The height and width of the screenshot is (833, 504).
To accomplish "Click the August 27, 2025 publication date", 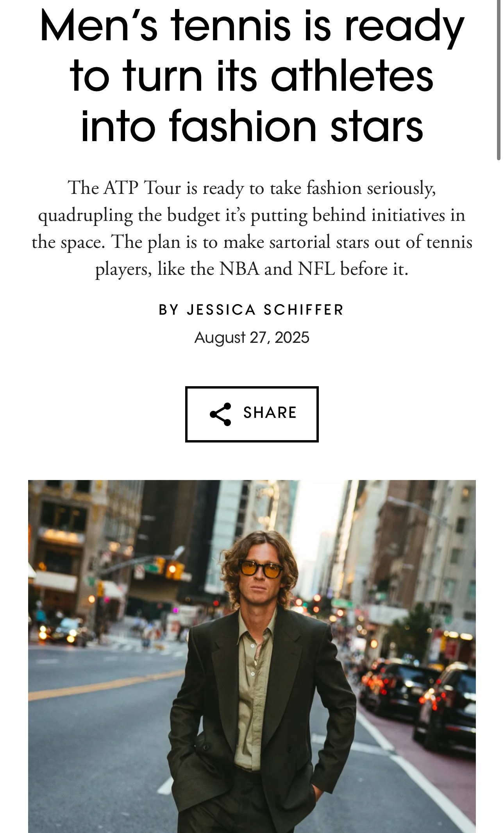I will [x=252, y=337].
